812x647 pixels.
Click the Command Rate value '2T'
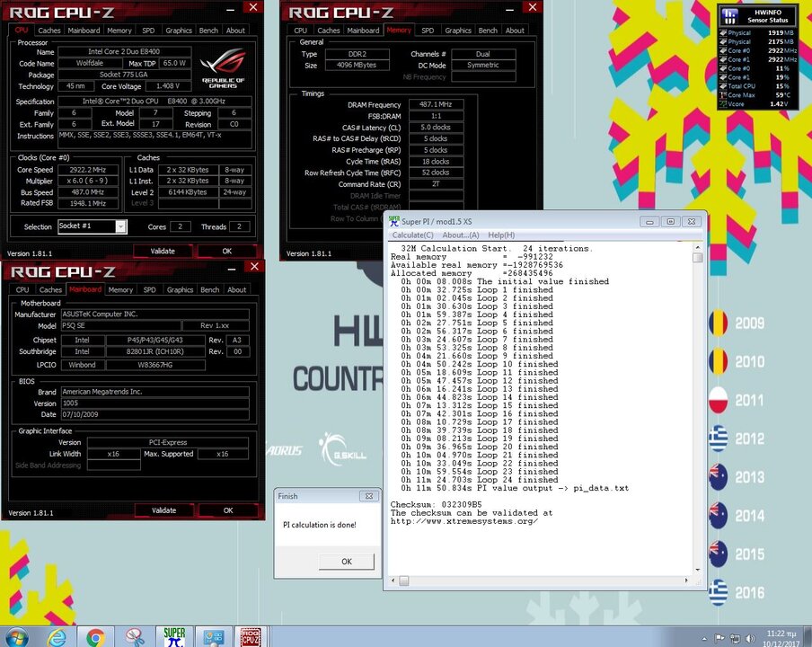coord(436,184)
